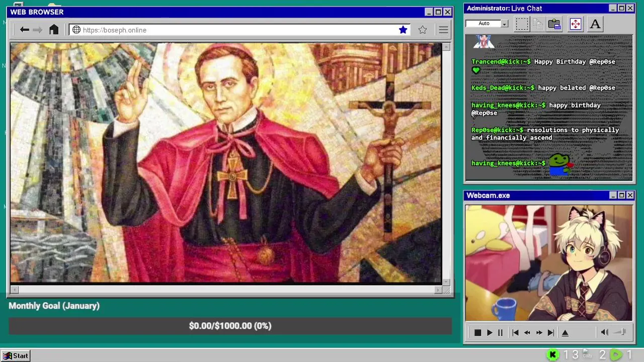The width and height of the screenshot is (644, 362).
Task: Click the webcam anime avatar video
Action: (548, 262)
